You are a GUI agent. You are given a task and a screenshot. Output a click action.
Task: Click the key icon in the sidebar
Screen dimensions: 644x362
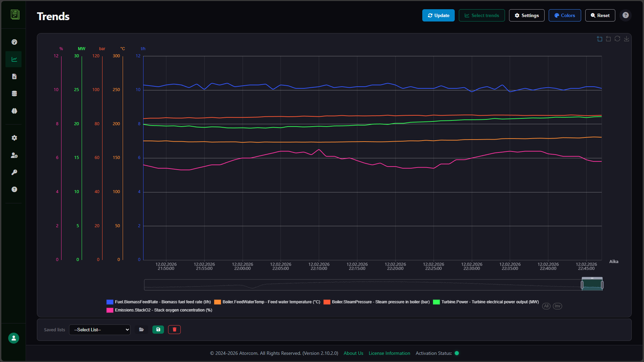[x=14, y=172]
